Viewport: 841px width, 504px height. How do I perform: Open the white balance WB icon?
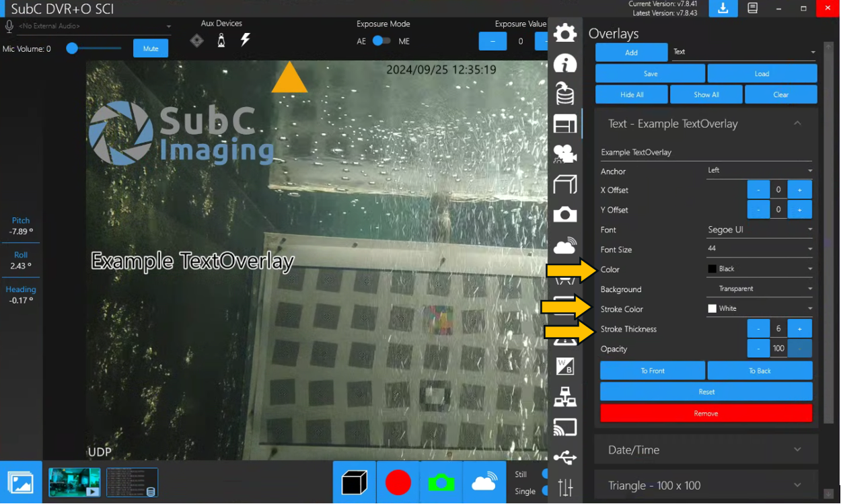565,366
